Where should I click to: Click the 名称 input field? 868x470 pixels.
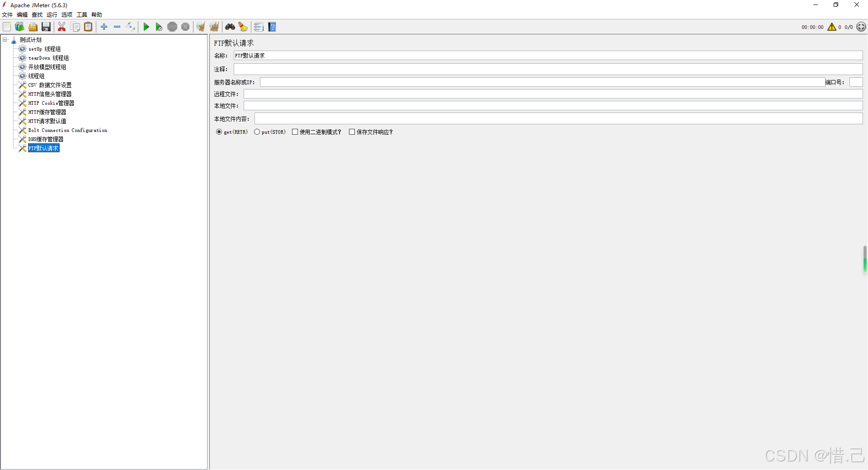[548, 56]
